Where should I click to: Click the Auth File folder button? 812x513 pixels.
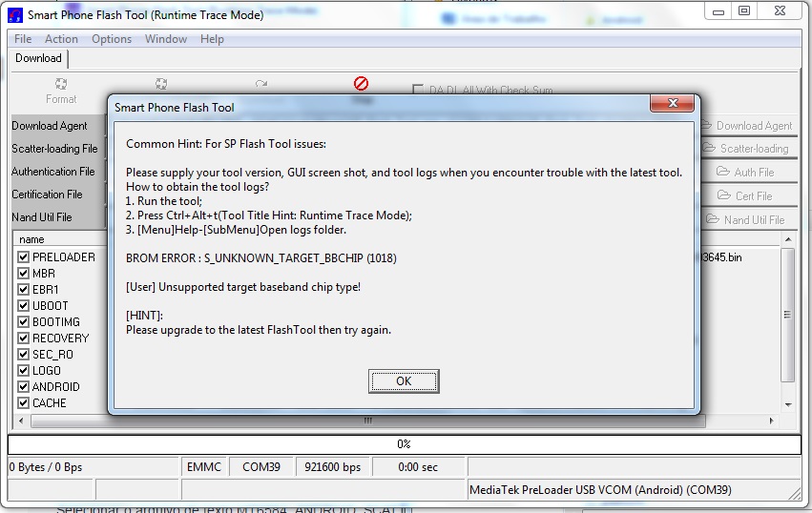tap(748, 172)
